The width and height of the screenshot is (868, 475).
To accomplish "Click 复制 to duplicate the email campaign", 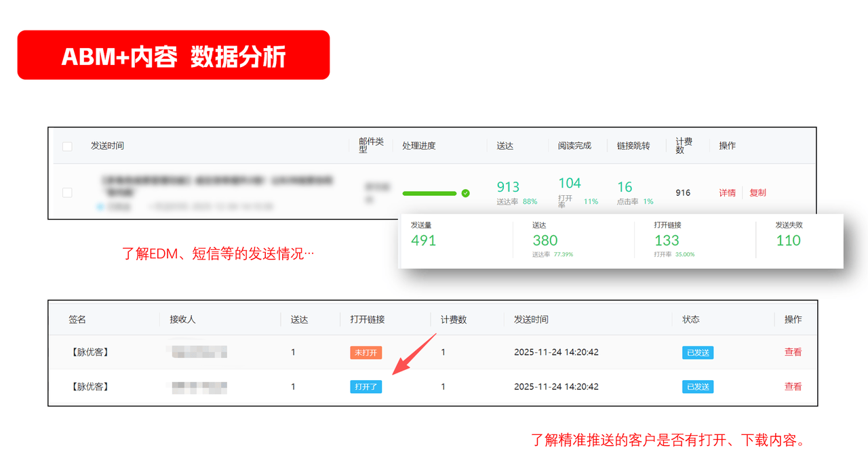I will pos(757,192).
